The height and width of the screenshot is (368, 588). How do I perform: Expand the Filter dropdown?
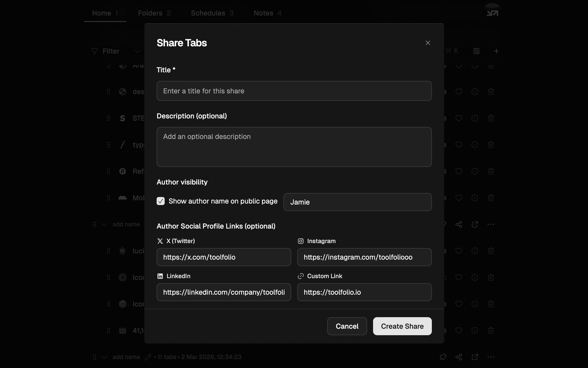(137, 51)
